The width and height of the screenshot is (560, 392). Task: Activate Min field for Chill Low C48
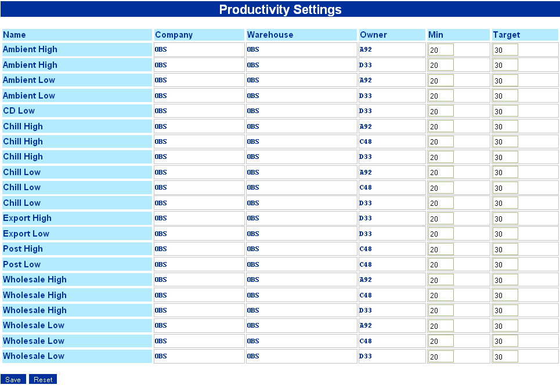pos(440,188)
